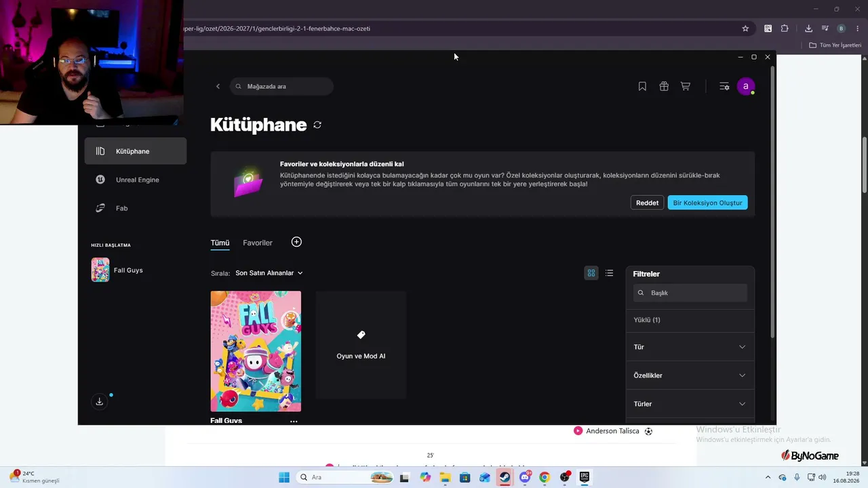Open the Windows Start menu

pos(284,477)
